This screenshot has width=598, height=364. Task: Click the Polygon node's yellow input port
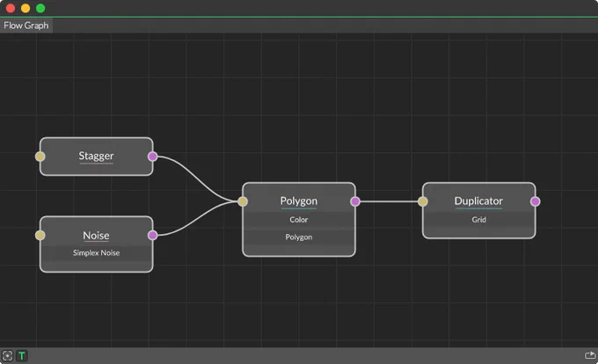pos(243,201)
